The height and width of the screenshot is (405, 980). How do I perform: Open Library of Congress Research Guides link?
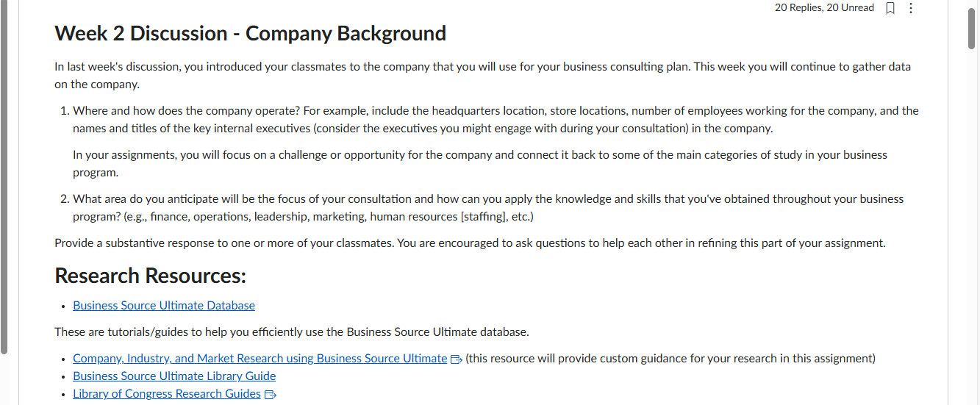[167, 394]
